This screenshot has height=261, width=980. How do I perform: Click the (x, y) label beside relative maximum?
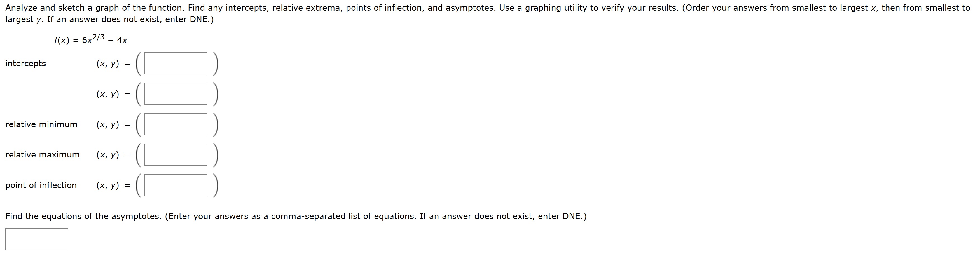click(x=108, y=155)
